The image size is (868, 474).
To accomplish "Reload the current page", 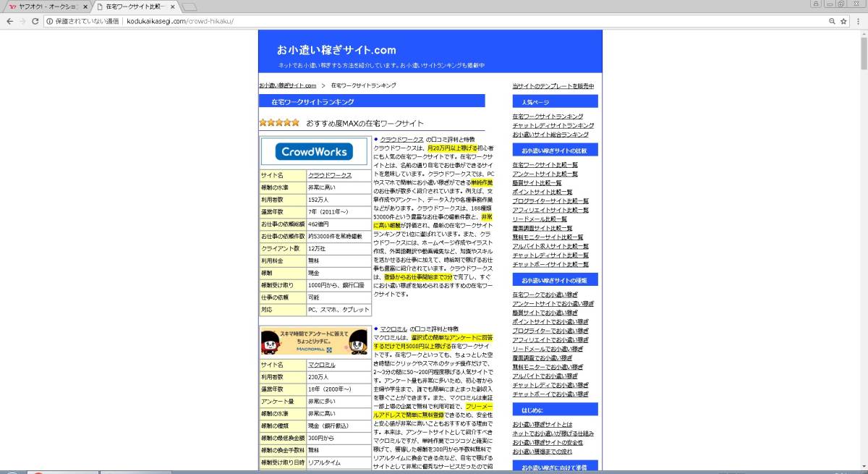I will 35,22.
